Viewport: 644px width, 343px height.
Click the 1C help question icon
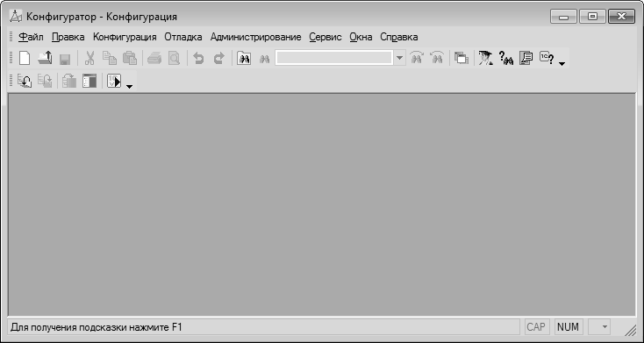pyautogui.click(x=547, y=58)
